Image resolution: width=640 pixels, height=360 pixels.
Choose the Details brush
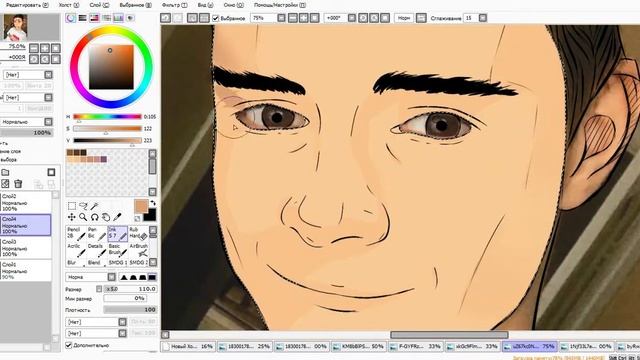tap(97, 250)
